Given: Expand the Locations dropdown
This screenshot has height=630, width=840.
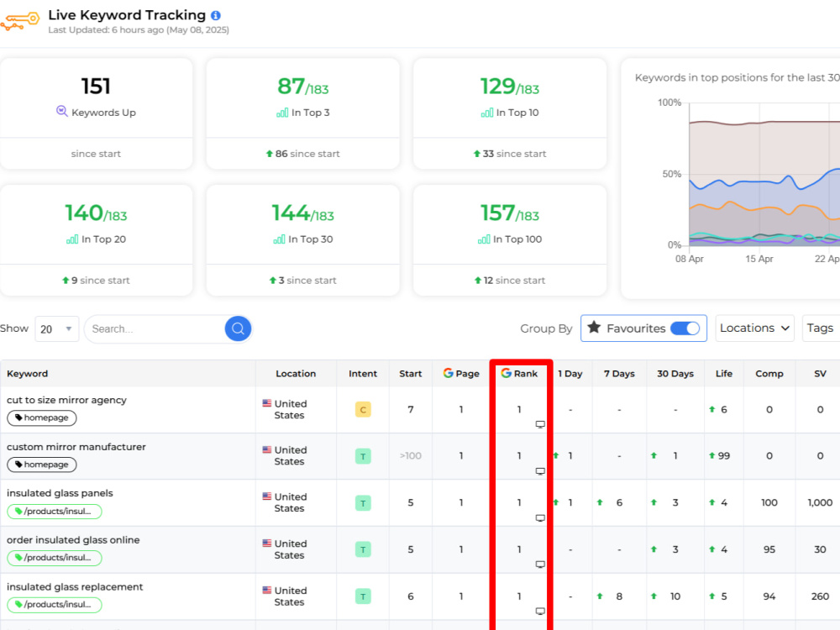Looking at the screenshot, I should 754,328.
